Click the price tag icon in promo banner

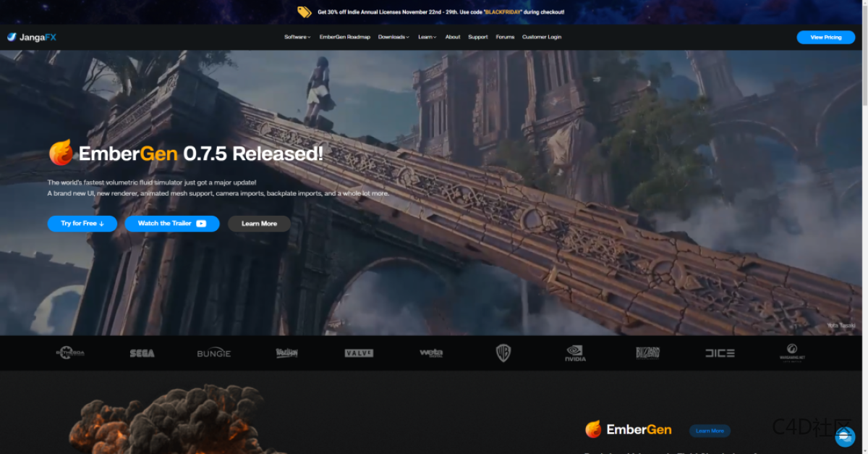(x=305, y=12)
